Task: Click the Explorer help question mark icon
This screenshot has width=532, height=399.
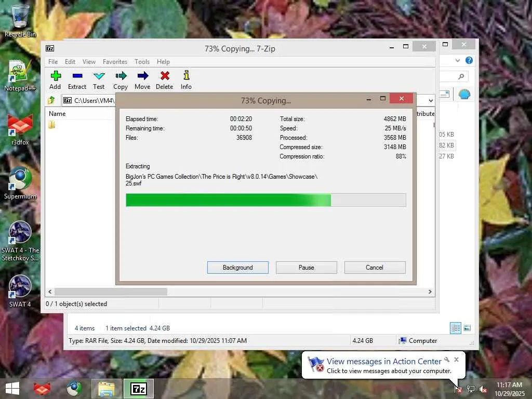Action: [469, 60]
